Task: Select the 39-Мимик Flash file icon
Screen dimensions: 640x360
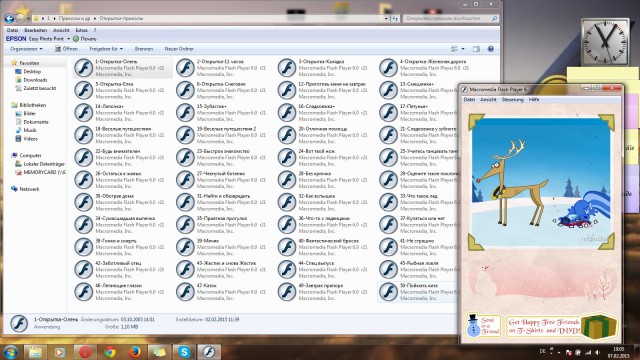Action: click(185, 247)
